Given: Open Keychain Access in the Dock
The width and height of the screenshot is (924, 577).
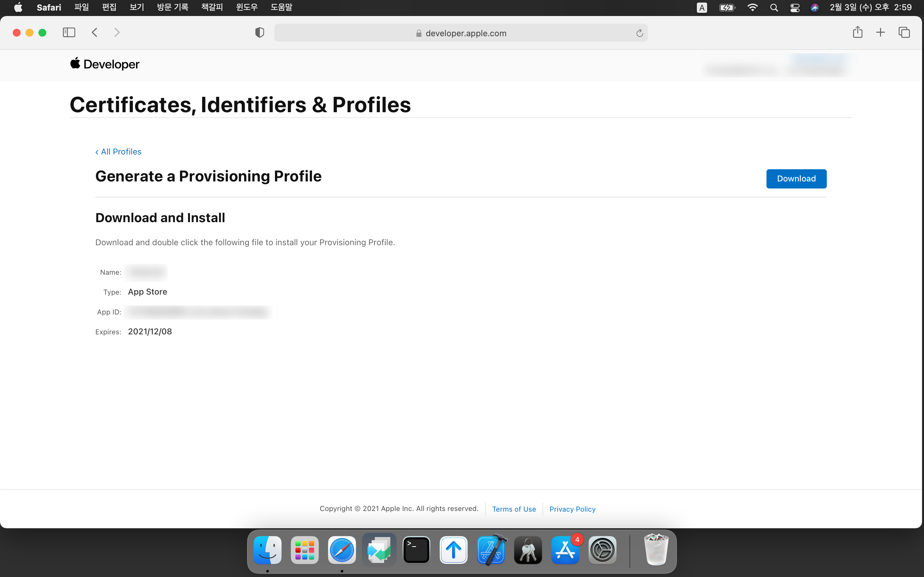Looking at the screenshot, I should pos(528,550).
